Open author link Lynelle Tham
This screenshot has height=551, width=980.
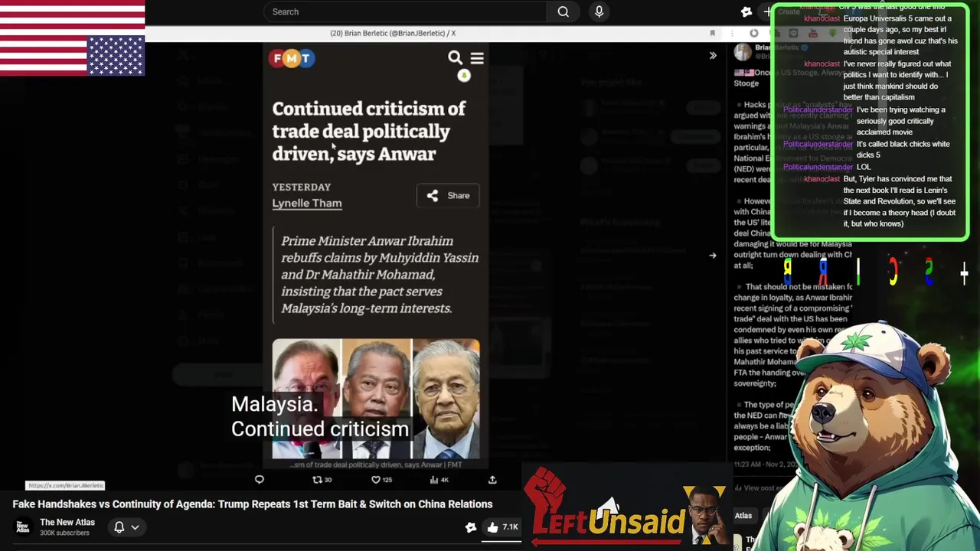coord(307,203)
